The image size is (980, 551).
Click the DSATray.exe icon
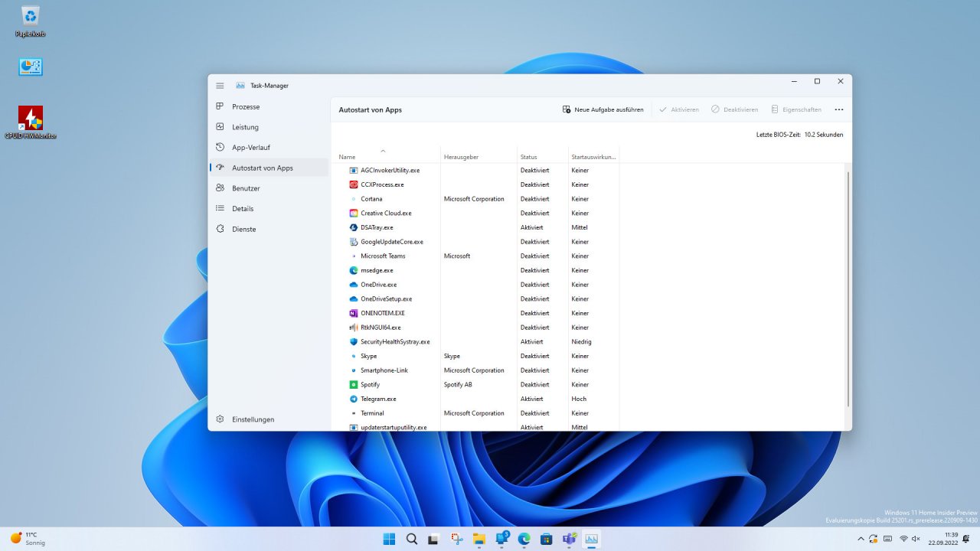coord(354,227)
